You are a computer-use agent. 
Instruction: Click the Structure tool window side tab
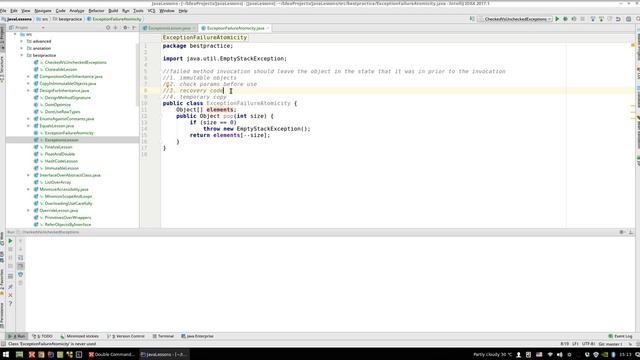coord(2,69)
